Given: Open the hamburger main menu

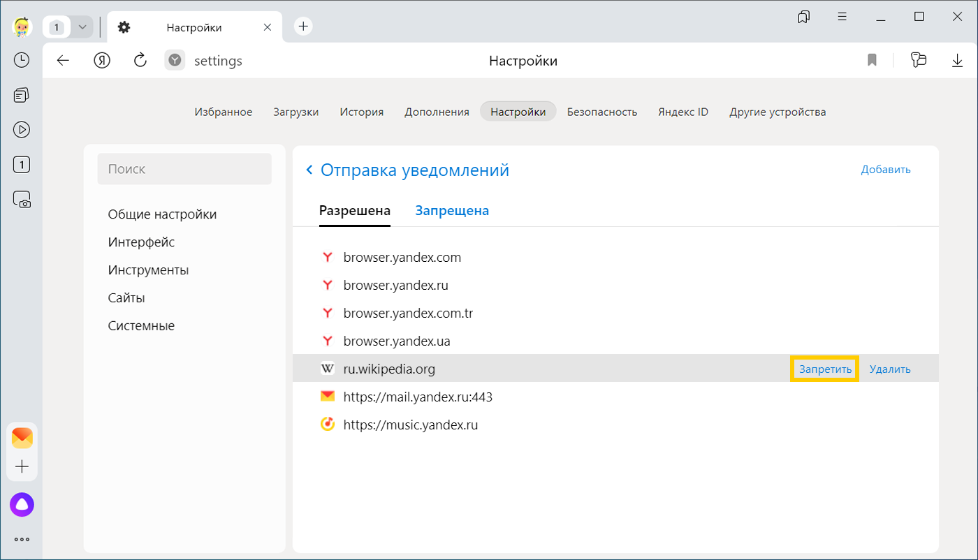Looking at the screenshot, I should click(x=842, y=17).
